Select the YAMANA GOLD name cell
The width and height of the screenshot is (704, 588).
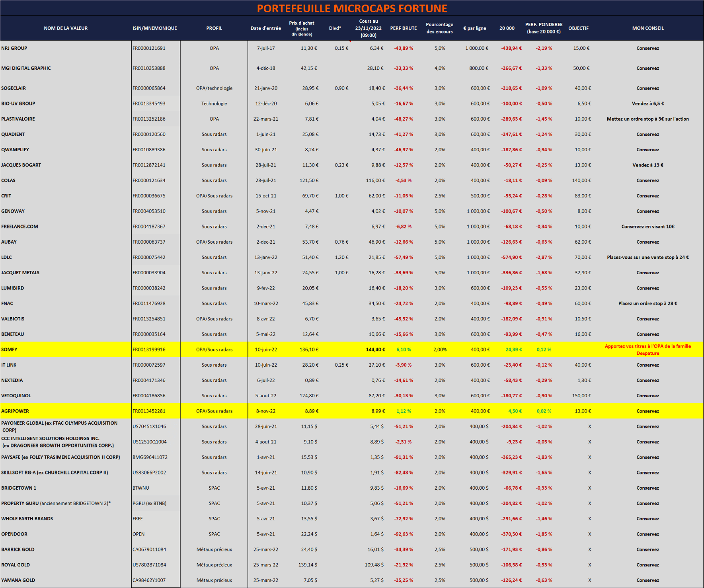pos(18,580)
